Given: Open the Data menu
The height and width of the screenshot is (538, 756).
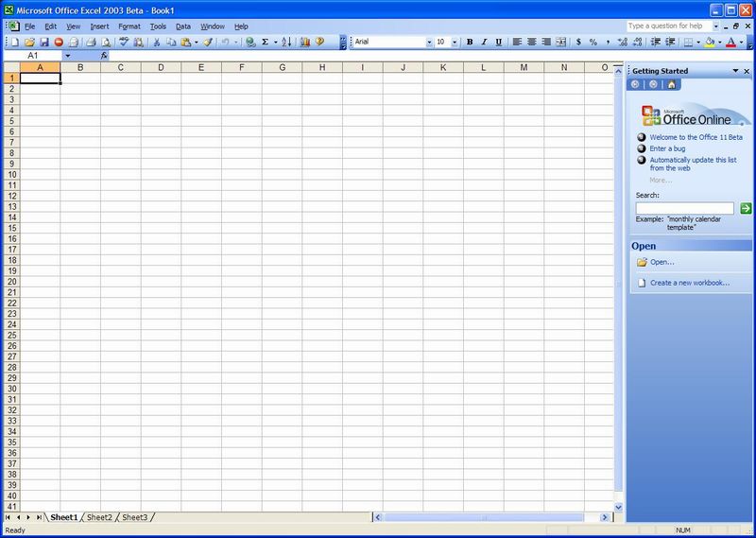Looking at the screenshot, I should (x=182, y=26).
